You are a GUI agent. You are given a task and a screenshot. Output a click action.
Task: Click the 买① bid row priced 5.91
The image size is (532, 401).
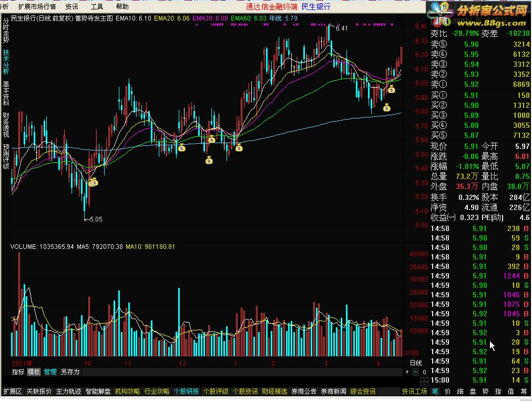tap(480, 95)
